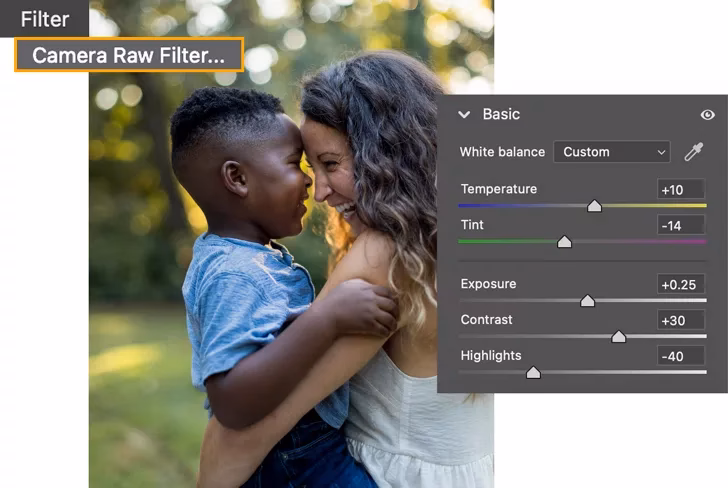Click the Exposure slider handle

[x=587, y=300]
